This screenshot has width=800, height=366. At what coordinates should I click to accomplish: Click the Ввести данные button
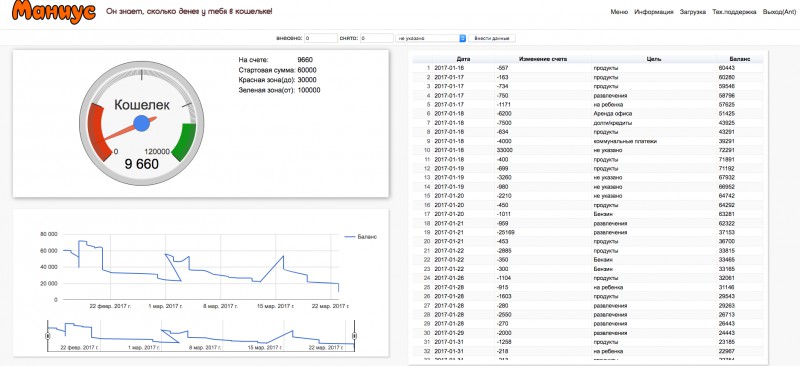pyautogui.click(x=492, y=38)
